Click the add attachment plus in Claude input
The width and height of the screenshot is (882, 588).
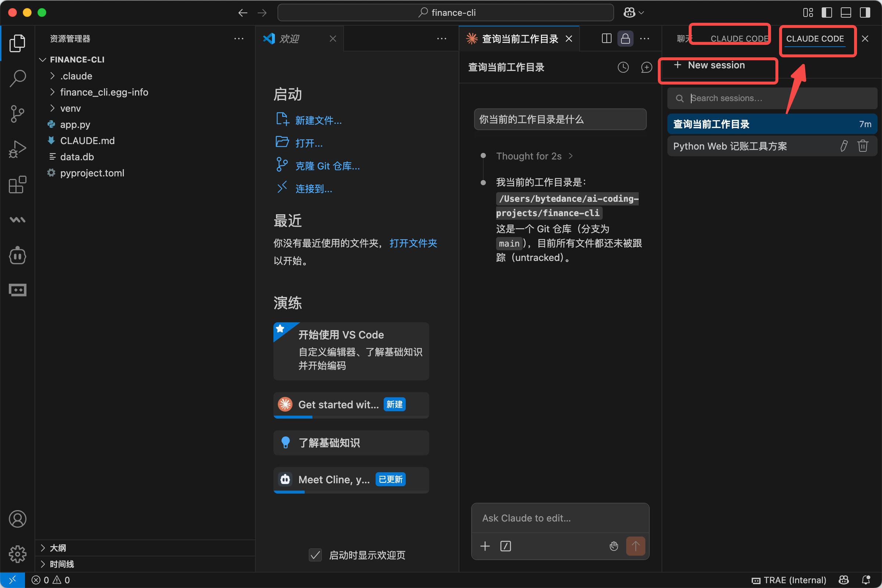click(x=485, y=546)
